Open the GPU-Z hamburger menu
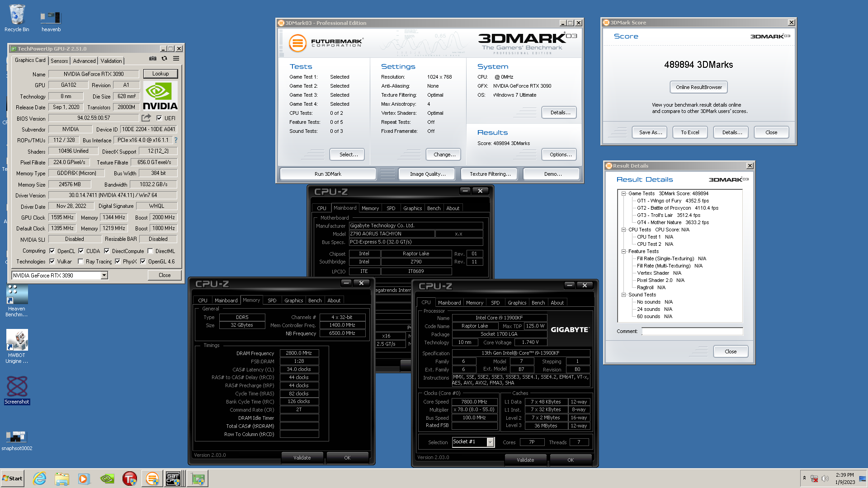Image resolution: width=868 pixels, height=488 pixels. pos(176,59)
